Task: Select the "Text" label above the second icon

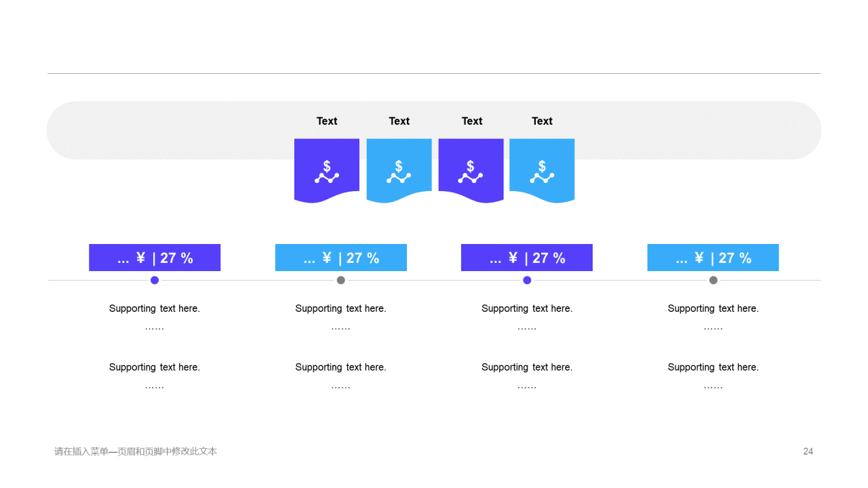Action: [399, 121]
